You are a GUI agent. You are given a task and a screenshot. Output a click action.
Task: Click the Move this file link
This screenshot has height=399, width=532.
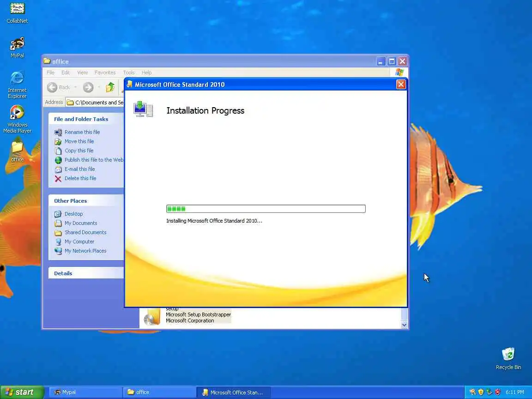coord(79,141)
